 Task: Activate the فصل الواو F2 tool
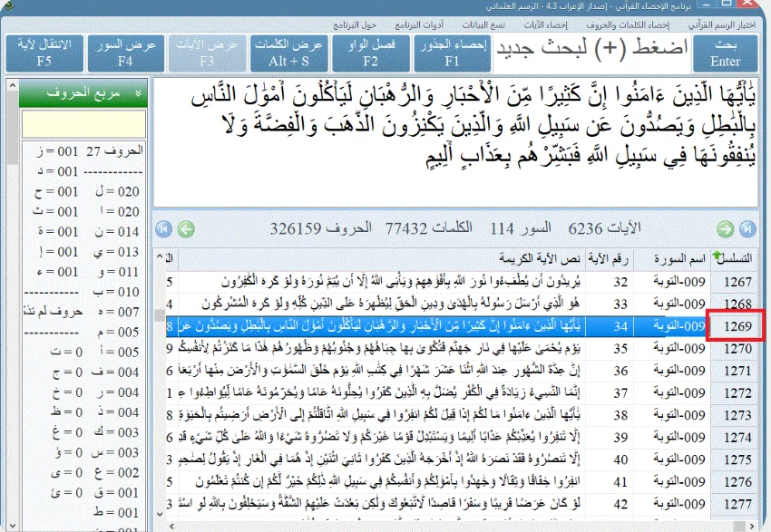coord(371,54)
